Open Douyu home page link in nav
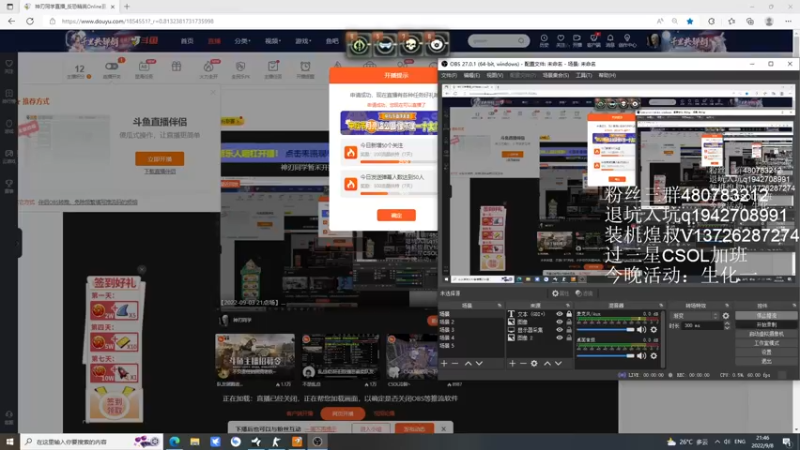 click(187, 41)
